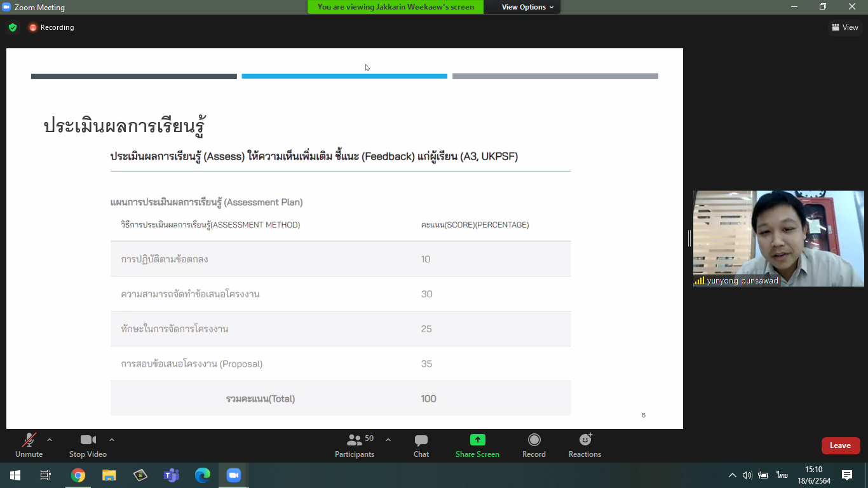Click the Recording status indicator
This screenshot has width=868, height=488.
51,27
